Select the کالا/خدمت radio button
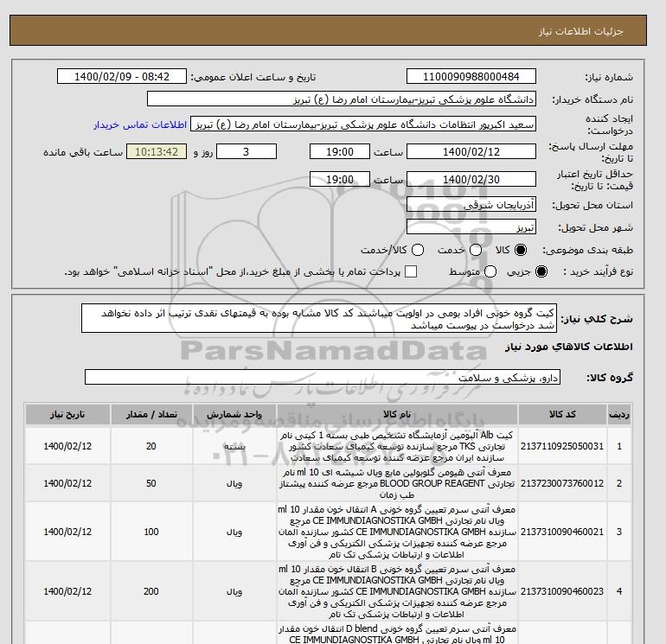This screenshot has width=666, height=644. pyautogui.click(x=418, y=250)
